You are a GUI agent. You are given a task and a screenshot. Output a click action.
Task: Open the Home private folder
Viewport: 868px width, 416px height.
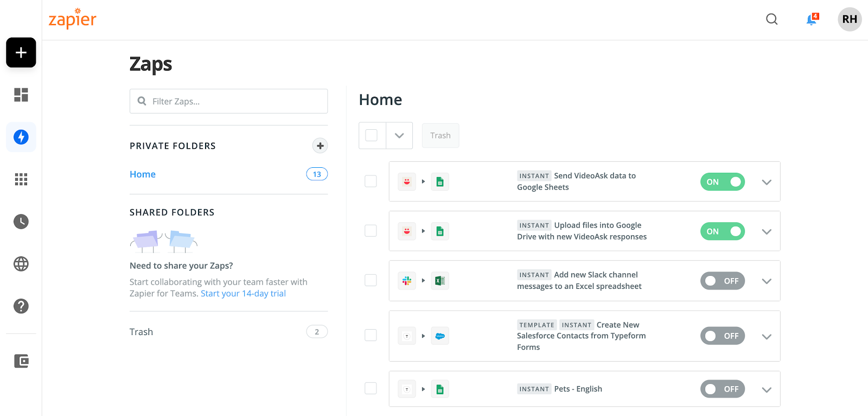coord(143,174)
